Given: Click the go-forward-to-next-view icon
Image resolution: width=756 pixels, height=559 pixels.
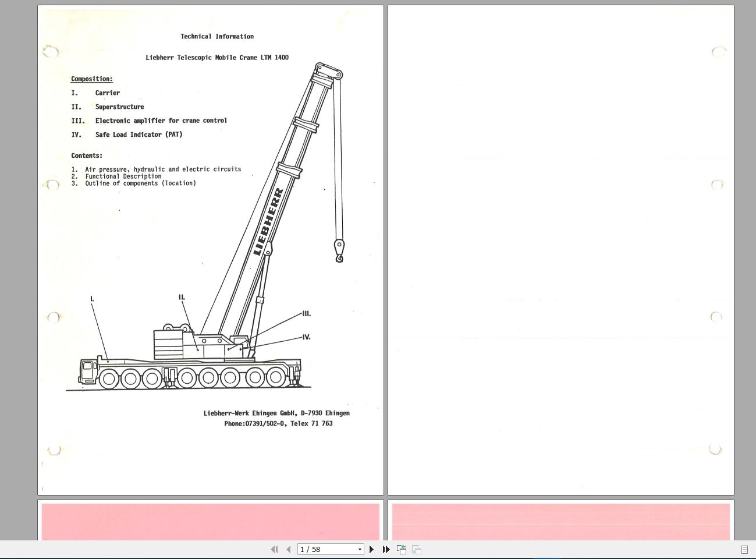Looking at the screenshot, I should point(416,549).
